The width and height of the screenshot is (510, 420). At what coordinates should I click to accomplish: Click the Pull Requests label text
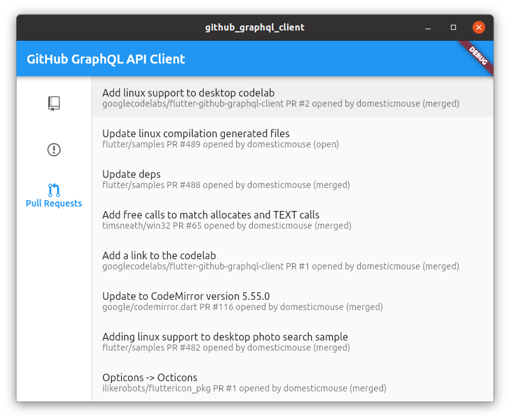[54, 203]
